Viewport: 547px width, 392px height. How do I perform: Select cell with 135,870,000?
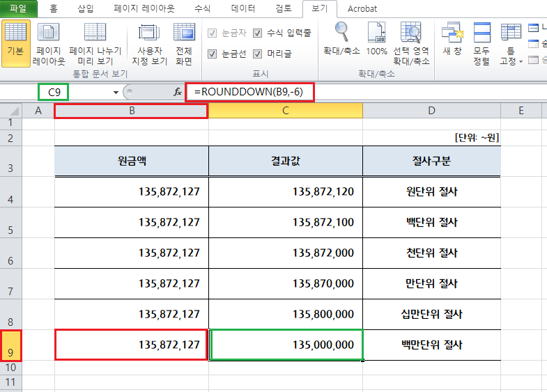286,284
